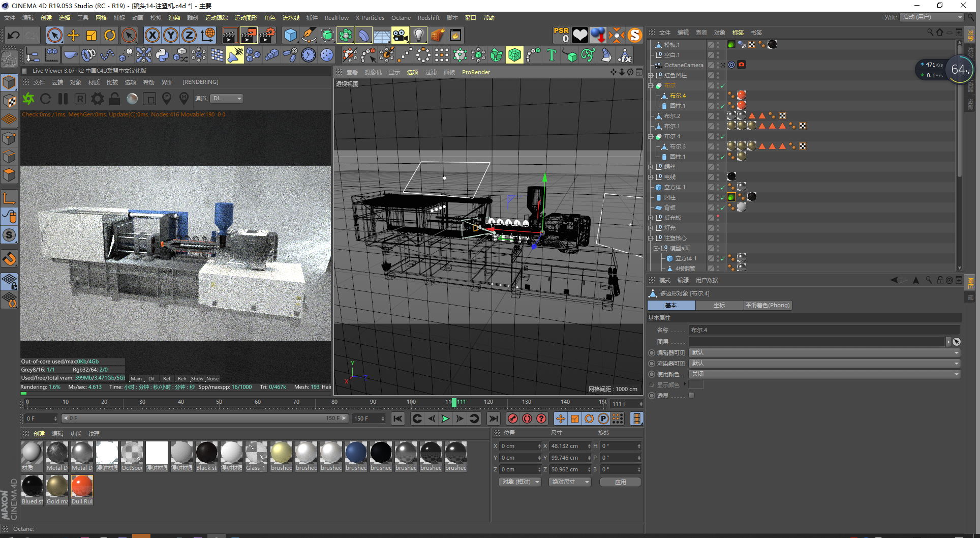Open the Live Viewer channel DL dropdown
This screenshot has width=980, height=538.
click(x=227, y=98)
